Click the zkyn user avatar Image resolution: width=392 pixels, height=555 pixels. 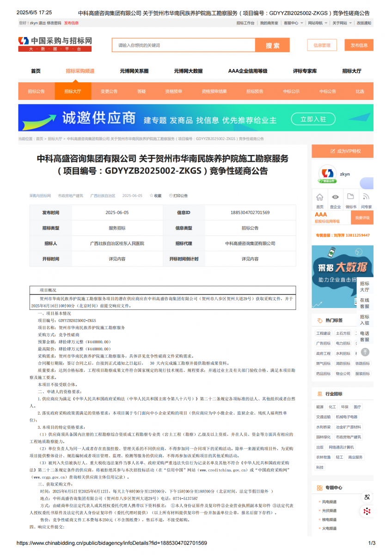click(327, 174)
